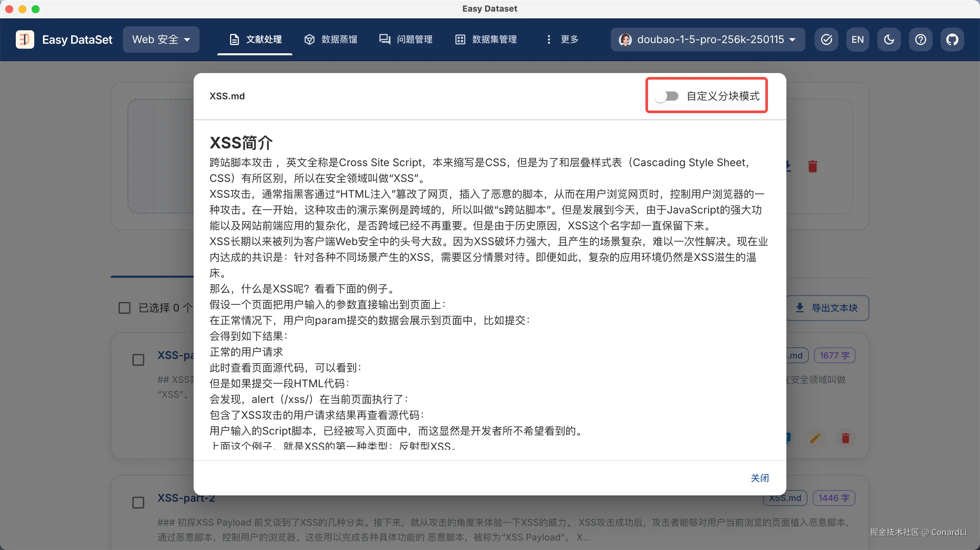Viewport: 980px width, 550px height.
Task: Switch to dark mode moon icon
Action: [889, 39]
